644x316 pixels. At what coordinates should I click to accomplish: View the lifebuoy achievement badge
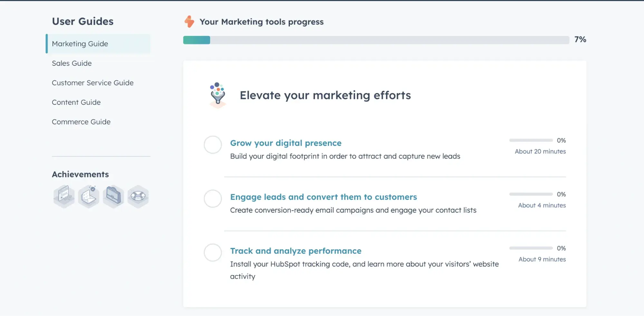(x=138, y=196)
